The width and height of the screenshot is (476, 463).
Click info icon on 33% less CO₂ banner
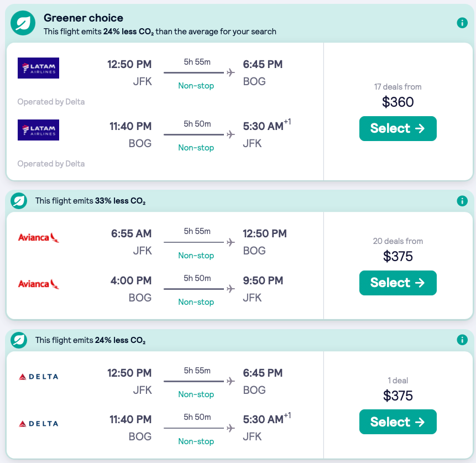462,201
